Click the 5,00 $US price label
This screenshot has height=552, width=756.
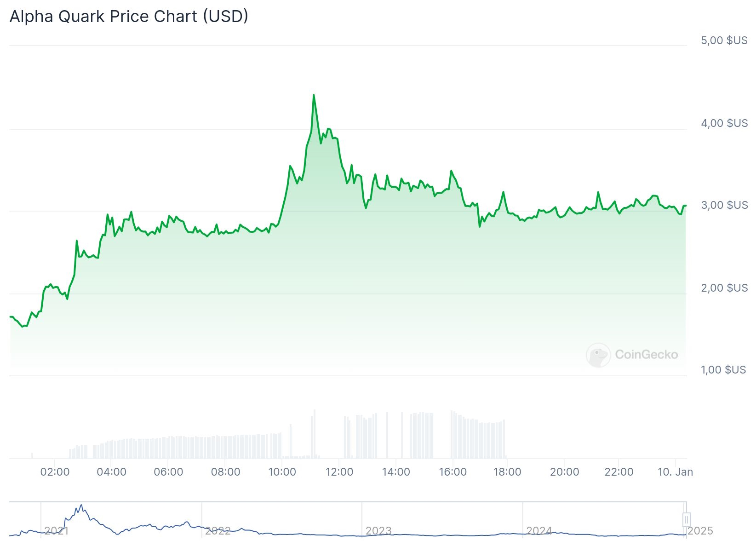pyautogui.click(x=724, y=40)
